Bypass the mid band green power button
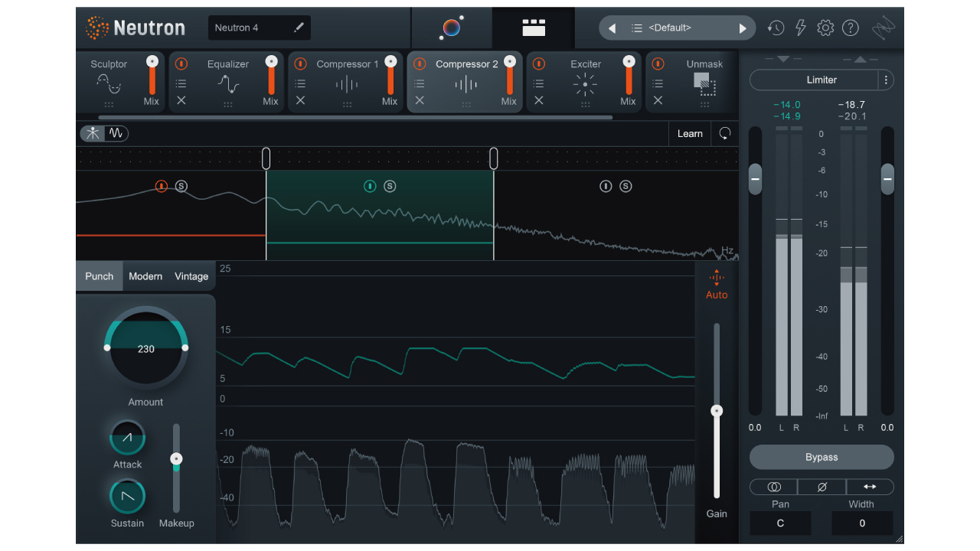 pos(370,186)
